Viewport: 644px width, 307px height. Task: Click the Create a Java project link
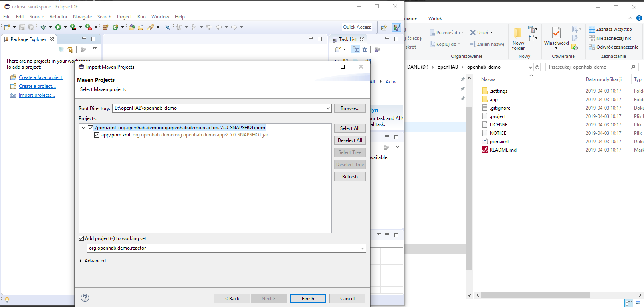point(40,77)
